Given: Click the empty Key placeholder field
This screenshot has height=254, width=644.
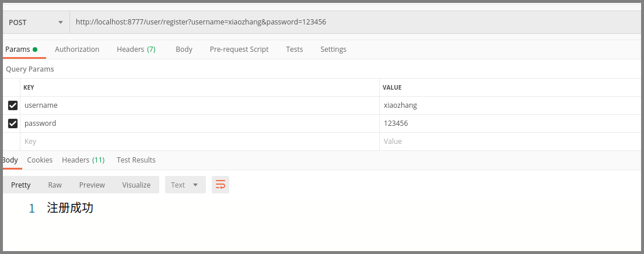Looking at the screenshot, I should [199, 142].
